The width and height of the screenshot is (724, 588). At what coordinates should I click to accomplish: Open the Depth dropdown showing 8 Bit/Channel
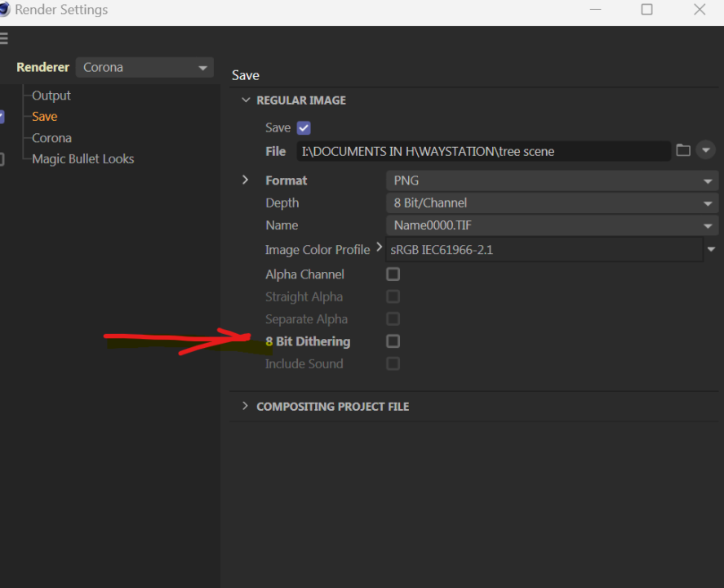[552, 203]
